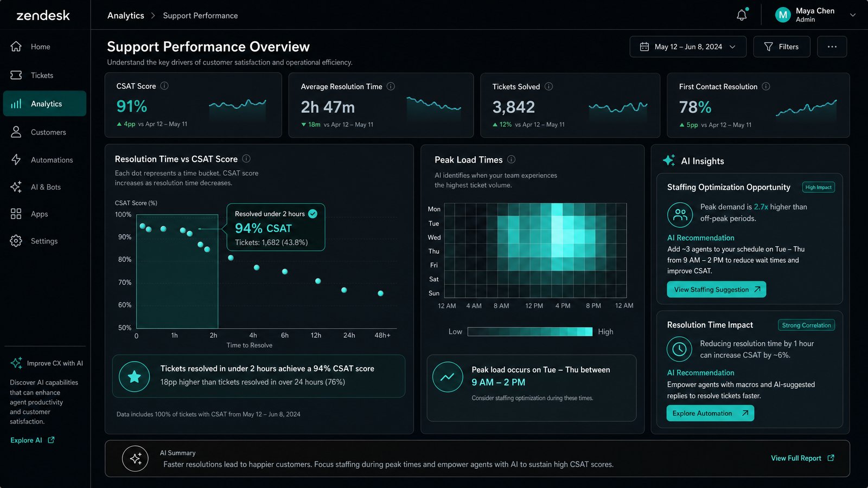Click the staffing people icon
Image resolution: width=868 pixels, height=488 pixels.
pos(680,215)
